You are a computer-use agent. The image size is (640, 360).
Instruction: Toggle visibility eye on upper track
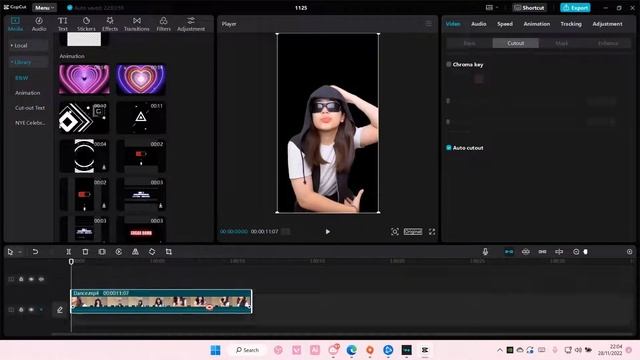click(31, 279)
